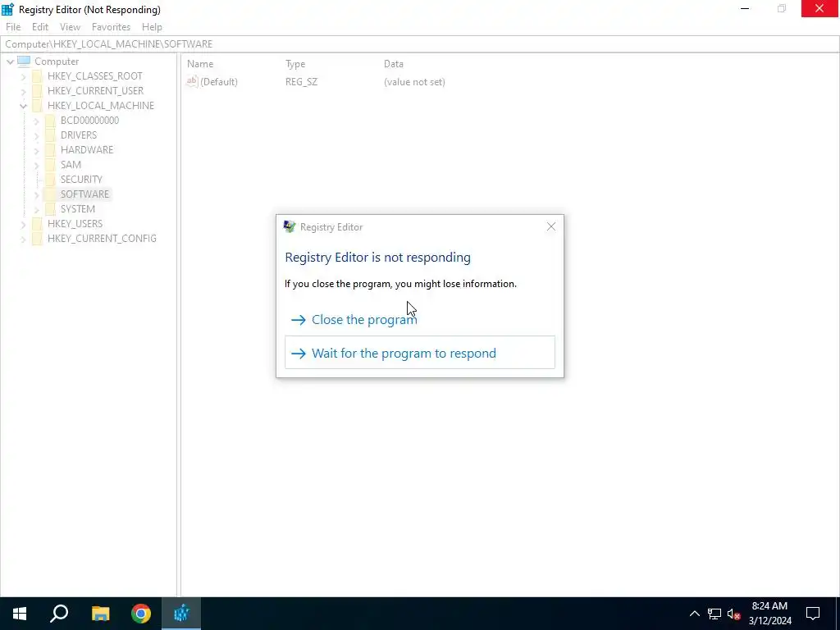Click the muted volume tray icon

(734, 614)
